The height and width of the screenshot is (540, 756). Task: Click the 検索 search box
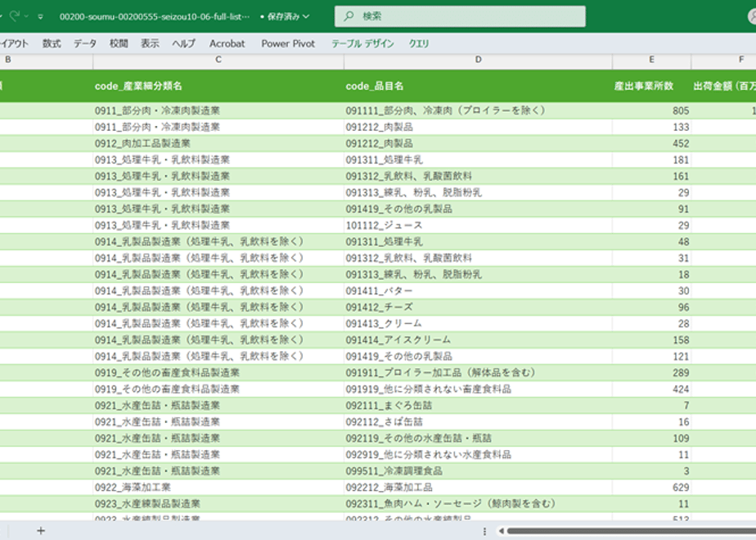(460, 16)
